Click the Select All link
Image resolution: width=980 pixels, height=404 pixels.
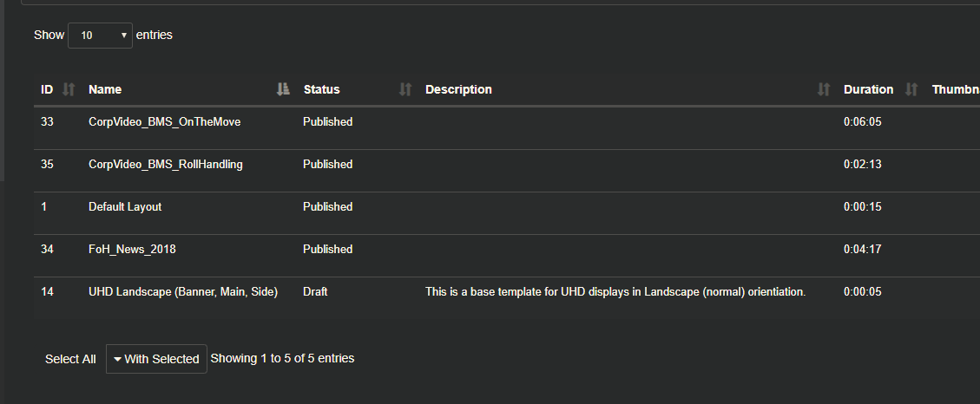pyautogui.click(x=70, y=359)
